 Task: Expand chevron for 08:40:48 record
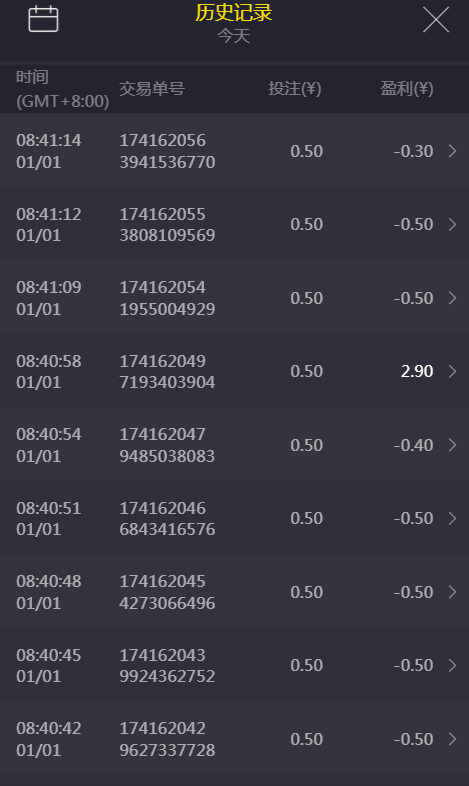point(452,592)
